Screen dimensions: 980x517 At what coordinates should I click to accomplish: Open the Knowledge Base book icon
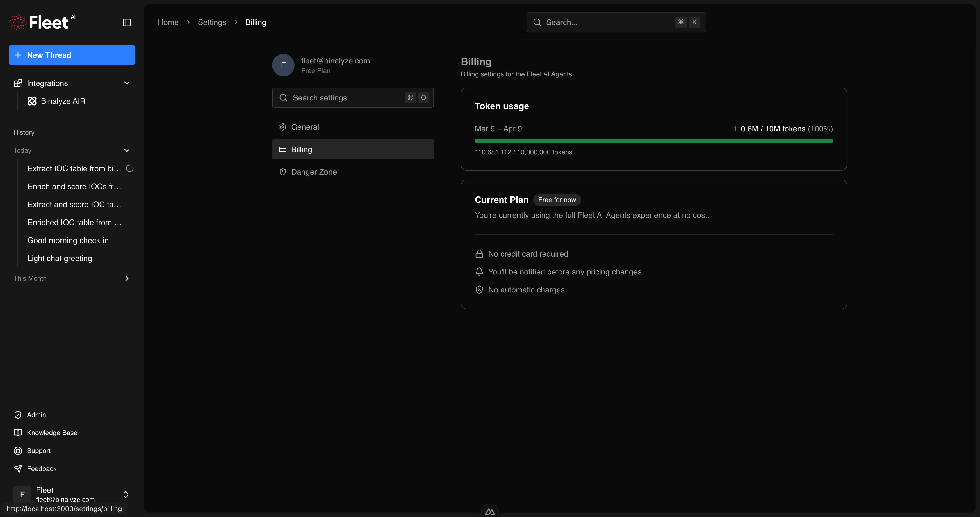point(17,432)
